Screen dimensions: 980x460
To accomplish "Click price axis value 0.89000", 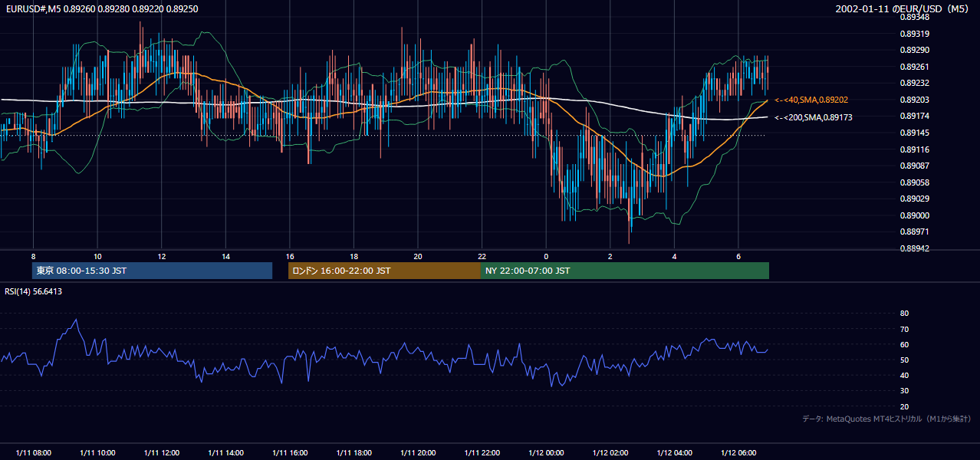I will point(915,215).
